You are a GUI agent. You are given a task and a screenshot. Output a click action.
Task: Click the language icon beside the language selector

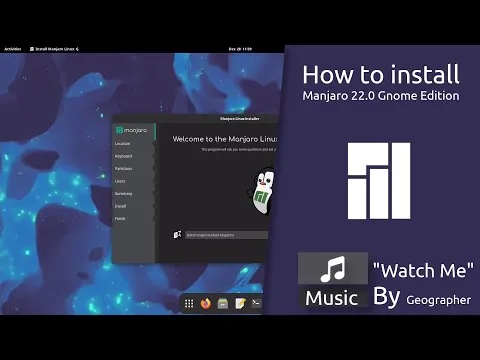click(x=178, y=235)
